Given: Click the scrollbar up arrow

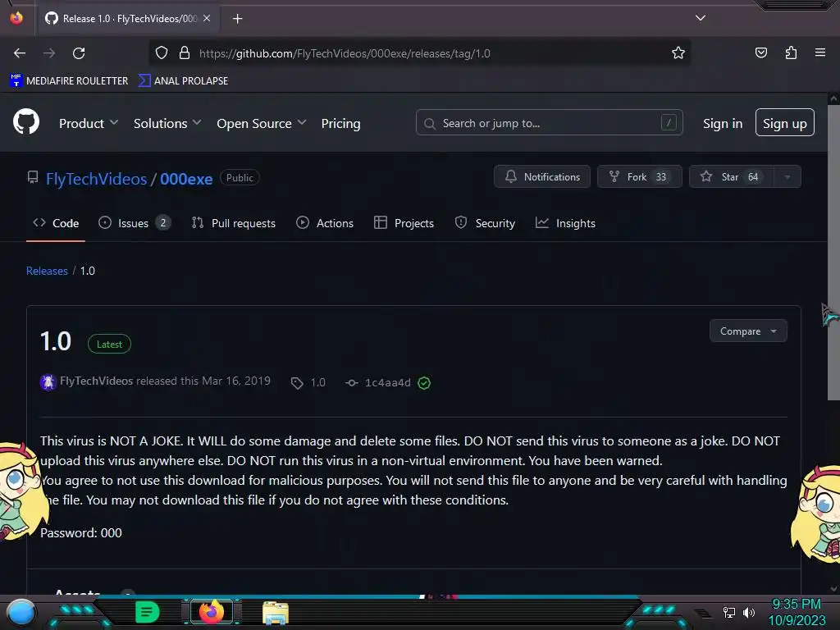Looking at the screenshot, I should point(833,98).
